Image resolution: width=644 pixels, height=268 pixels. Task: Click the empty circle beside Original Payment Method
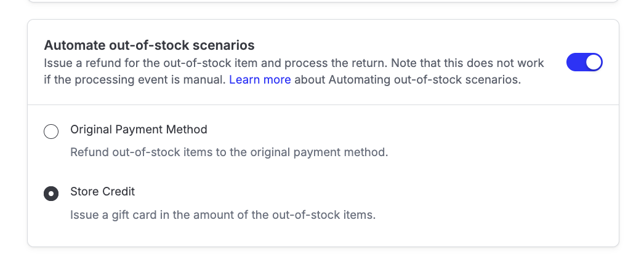coord(51,132)
